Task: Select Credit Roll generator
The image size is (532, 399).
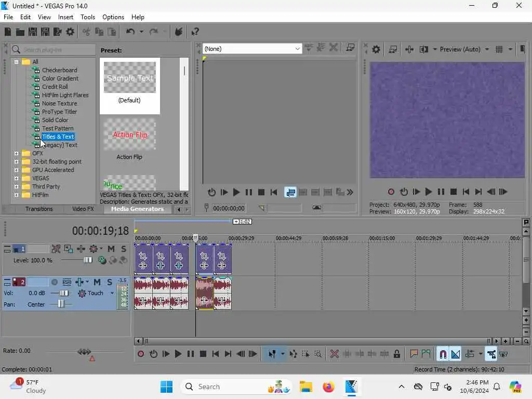Action: [x=55, y=87]
